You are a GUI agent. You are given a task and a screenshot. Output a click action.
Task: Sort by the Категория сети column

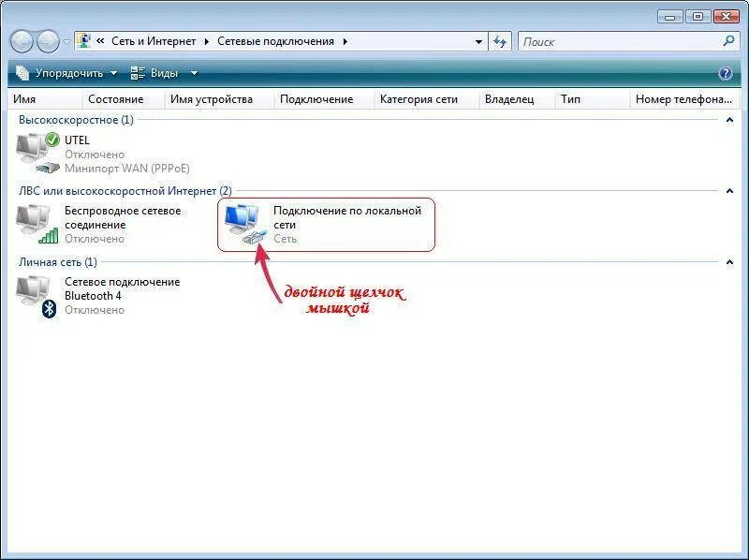427,99
